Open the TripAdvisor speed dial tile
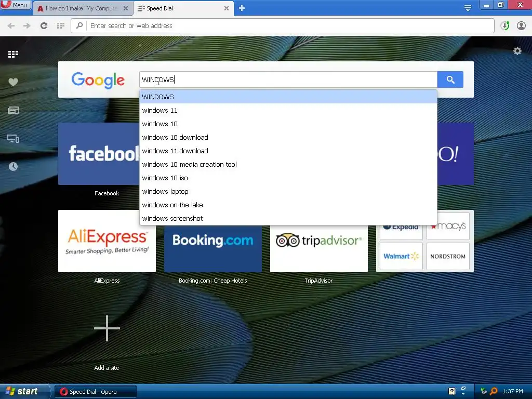The width and height of the screenshot is (532, 399). coord(318,248)
